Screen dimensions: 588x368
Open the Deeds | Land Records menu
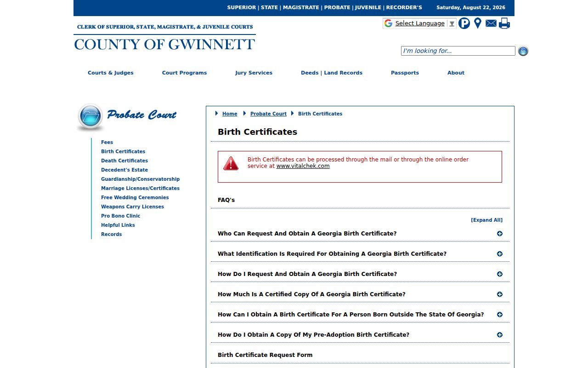tap(332, 73)
